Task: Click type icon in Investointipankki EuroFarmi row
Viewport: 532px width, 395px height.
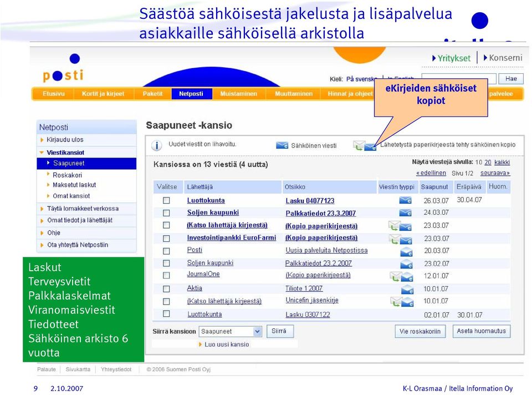Action: 401,240
